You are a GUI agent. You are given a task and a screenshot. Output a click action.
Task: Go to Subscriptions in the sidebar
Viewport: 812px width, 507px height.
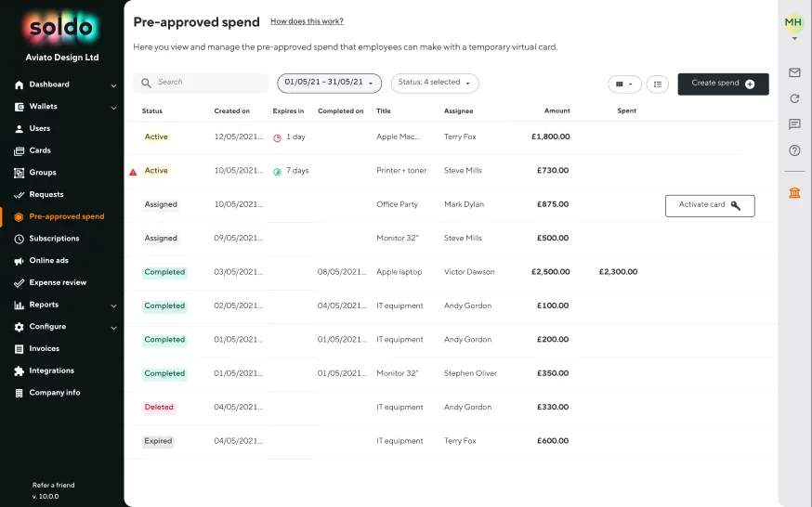tap(54, 239)
